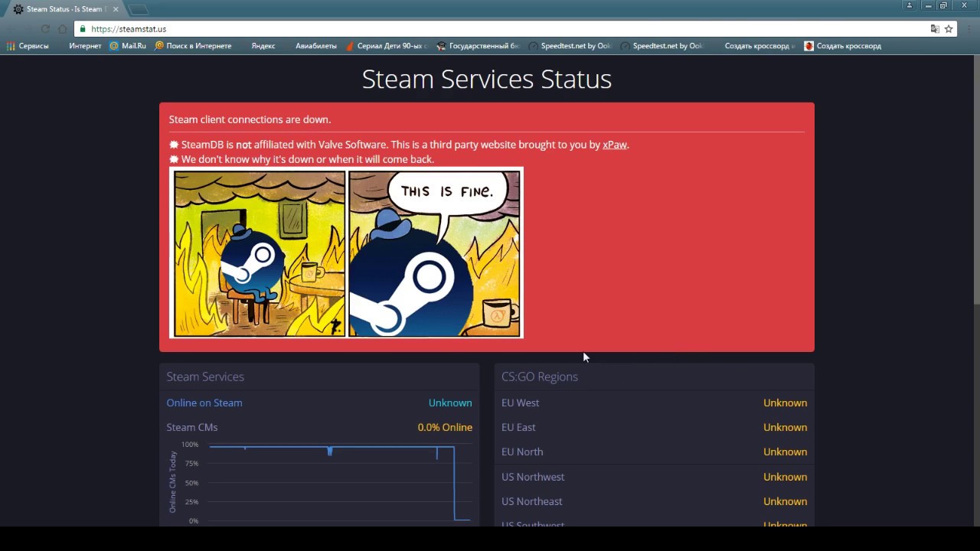Click the reload page icon
This screenshot has height=551, width=980.
click(45, 29)
